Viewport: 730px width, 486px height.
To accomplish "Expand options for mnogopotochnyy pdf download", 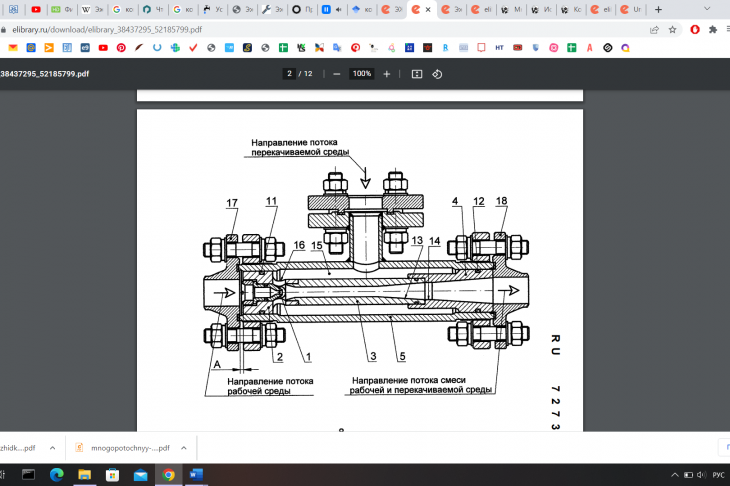I will point(184,448).
